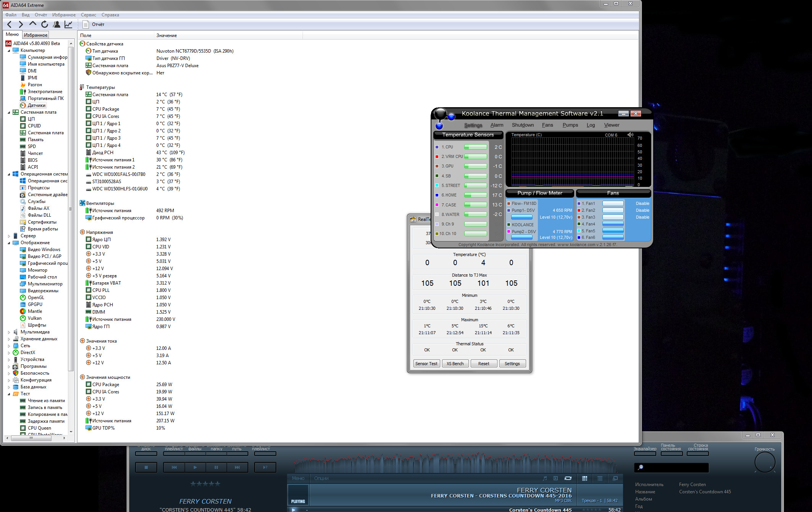Viewport: 812px width, 512px height.
Task: Click the Sensor Test button
Action: 426,364
